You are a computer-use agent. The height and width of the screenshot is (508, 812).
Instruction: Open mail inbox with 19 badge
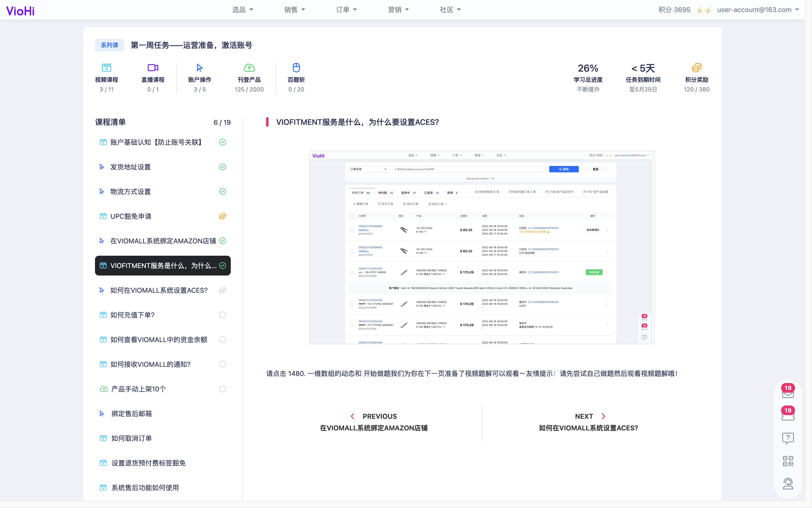point(788,391)
